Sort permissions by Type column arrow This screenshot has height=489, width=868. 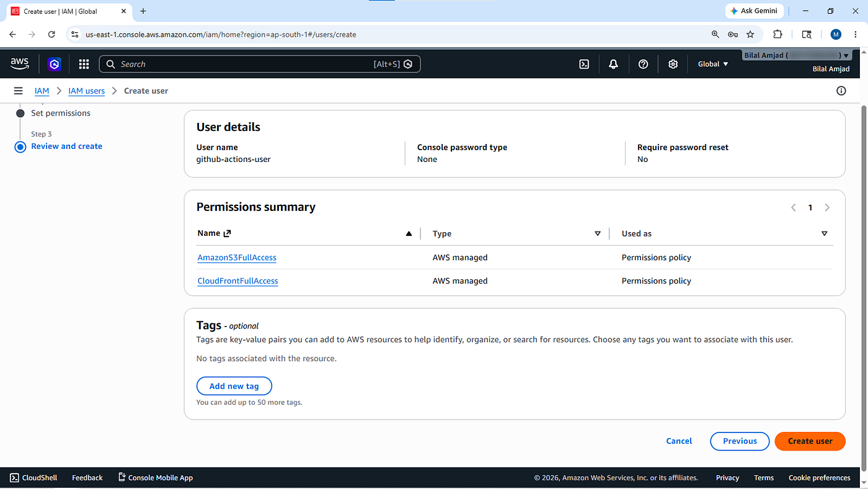(x=598, y=234)
